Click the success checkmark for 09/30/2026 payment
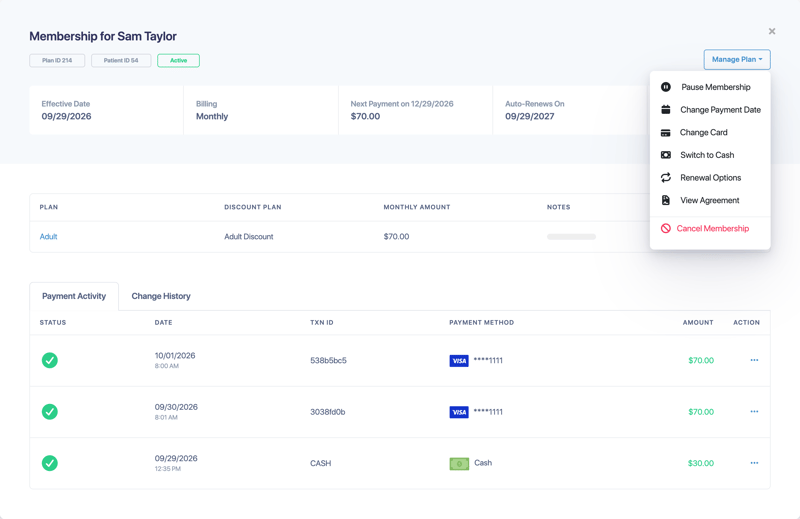This screenshot has width=800, height=519. (x=49, y=412)
